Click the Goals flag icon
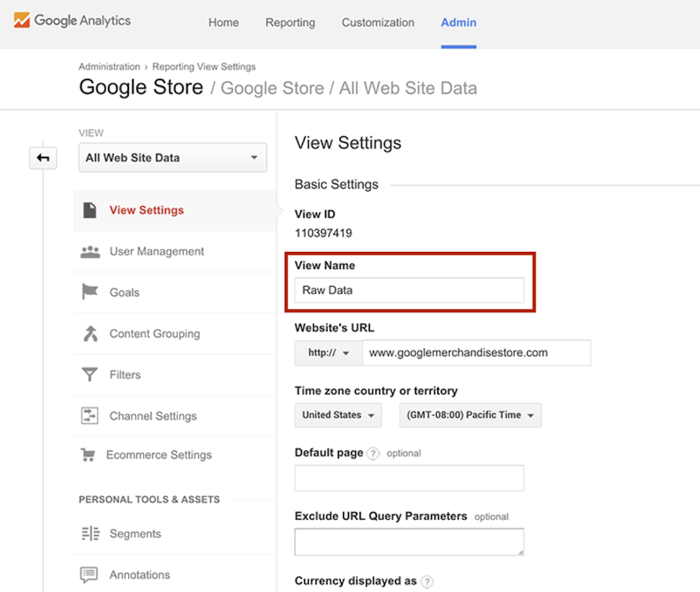 pyautogui.click(x=90, y=292)
